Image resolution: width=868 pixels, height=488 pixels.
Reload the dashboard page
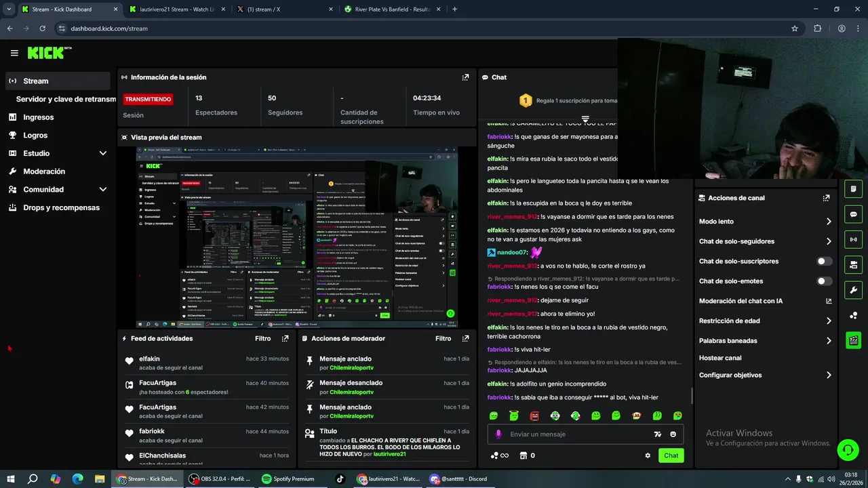[x=43, y=28]
